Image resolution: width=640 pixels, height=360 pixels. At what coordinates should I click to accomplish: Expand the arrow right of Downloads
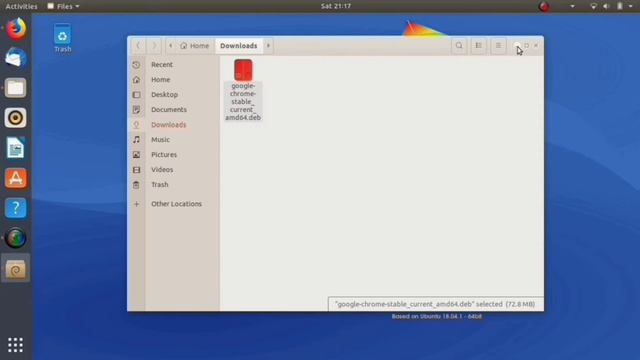268,46
